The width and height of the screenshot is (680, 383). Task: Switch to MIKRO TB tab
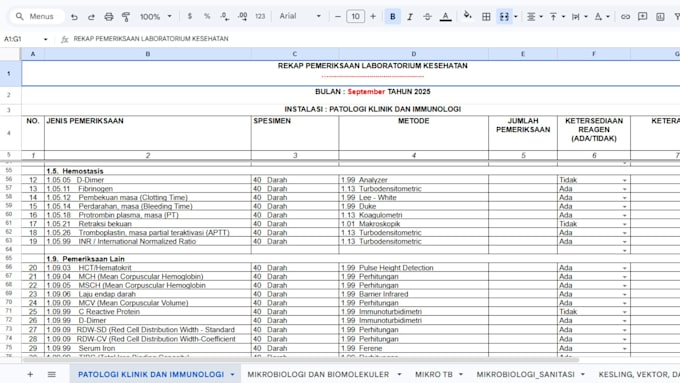tap(434, 374)
